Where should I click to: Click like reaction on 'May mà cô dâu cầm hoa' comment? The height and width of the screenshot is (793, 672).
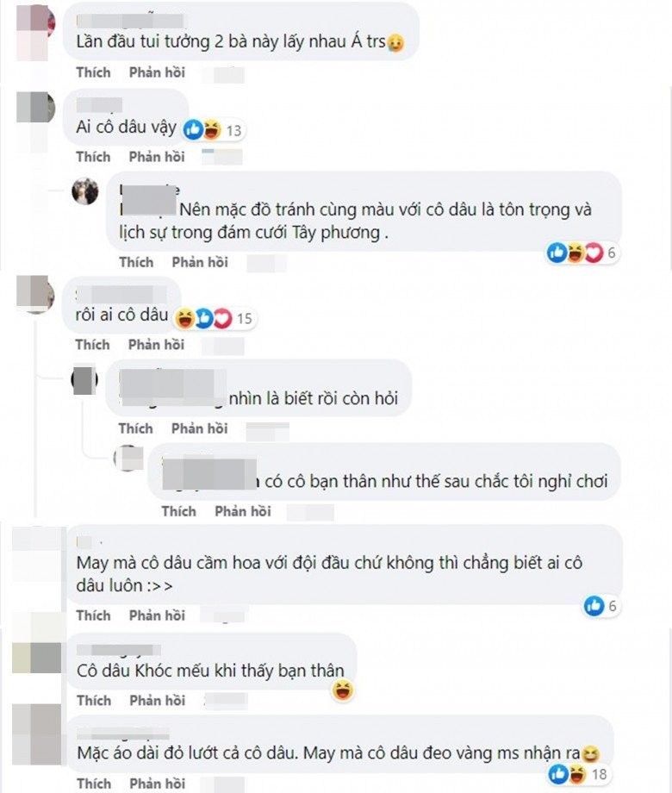pos(594,605)
